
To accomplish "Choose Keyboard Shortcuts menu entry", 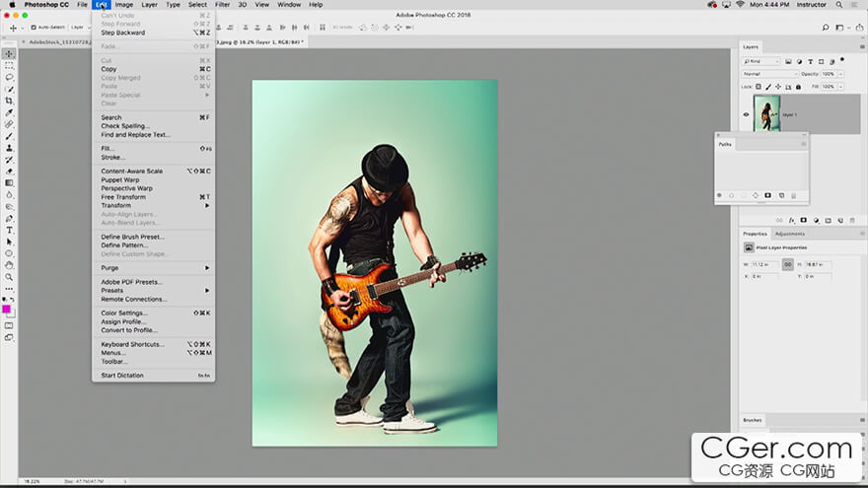I will point(154,344).
